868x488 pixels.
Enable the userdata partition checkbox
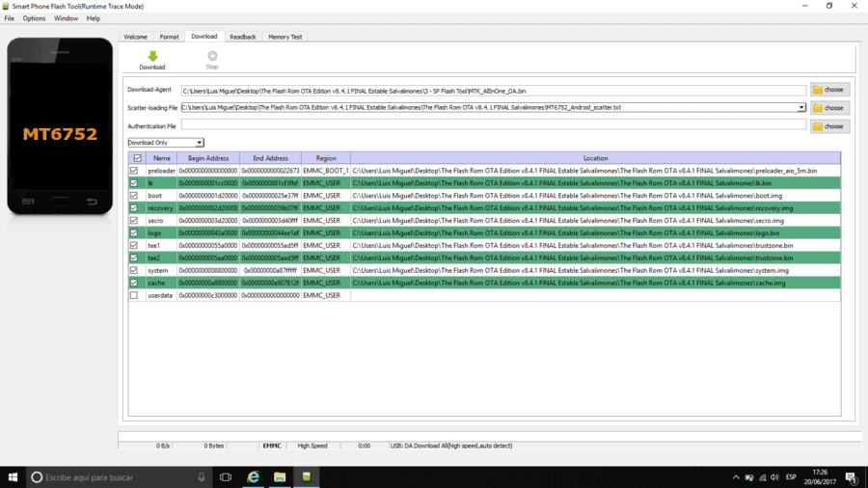(134, 295)
